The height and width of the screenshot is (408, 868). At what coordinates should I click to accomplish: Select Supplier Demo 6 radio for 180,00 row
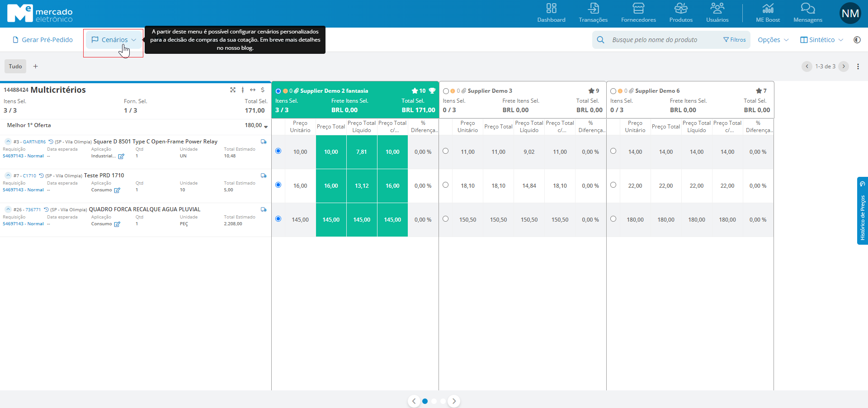pyautogui.click(x=613, y=219)
